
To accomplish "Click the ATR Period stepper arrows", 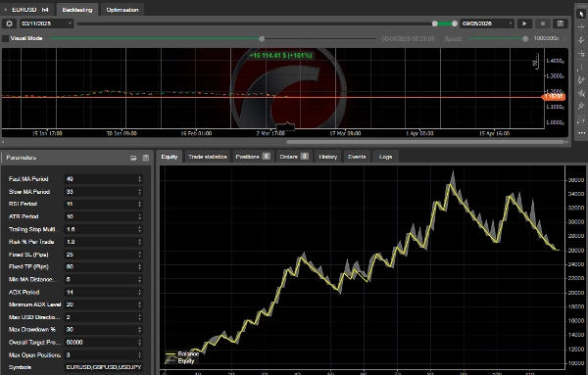I will (x=139, y=217).
